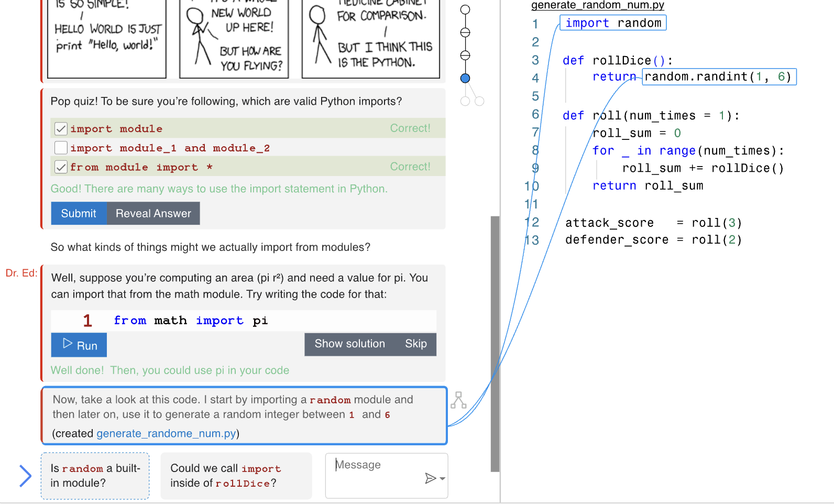The height and width of the screenshot is (504, 834).
Task: Click the conversation vertical scrollbar
Action: pos(495,344)
